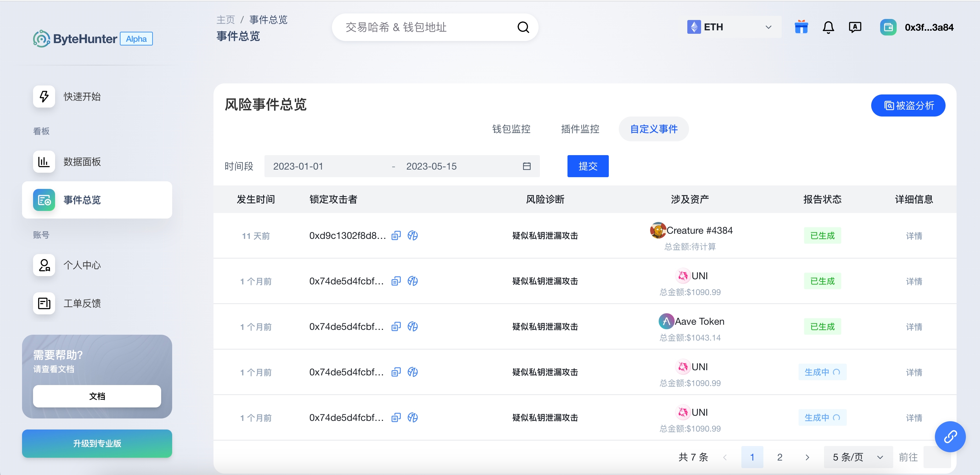Click 升级到专业版 upgrade button
This screenshot has width=980, height=475.
[97, 443]
